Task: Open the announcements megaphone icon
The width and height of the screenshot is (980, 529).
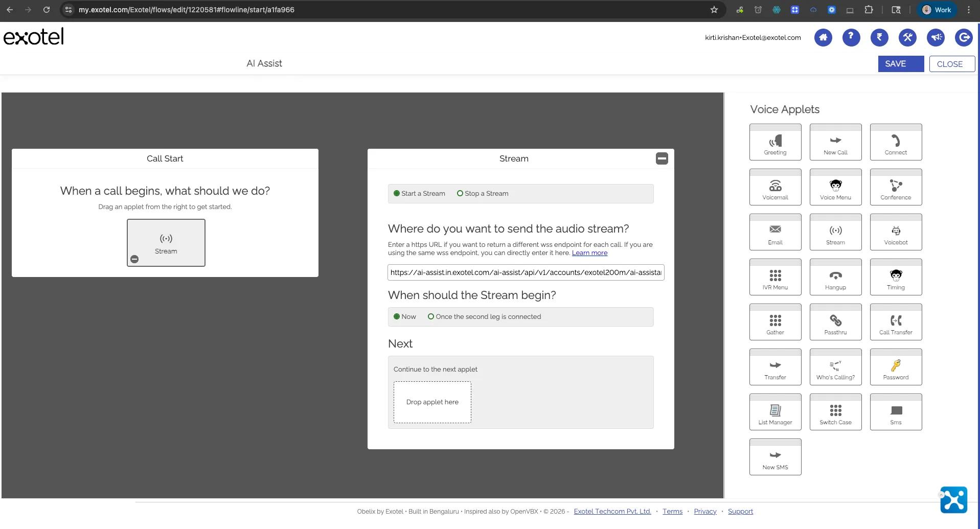Action: coord(936,37)
